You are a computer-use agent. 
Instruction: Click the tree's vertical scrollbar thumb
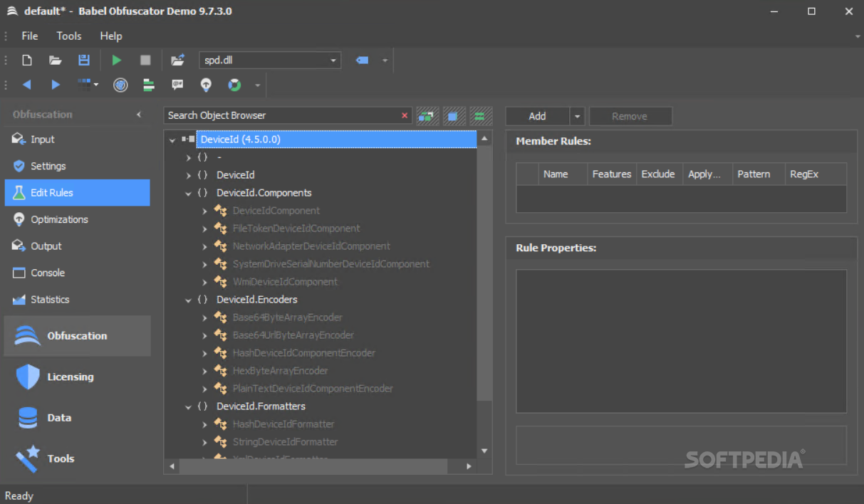[484, 274]
